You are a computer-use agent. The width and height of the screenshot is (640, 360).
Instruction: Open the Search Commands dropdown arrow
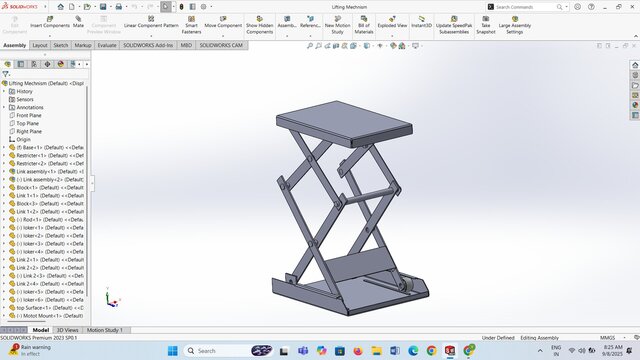[x=567, y=7]
